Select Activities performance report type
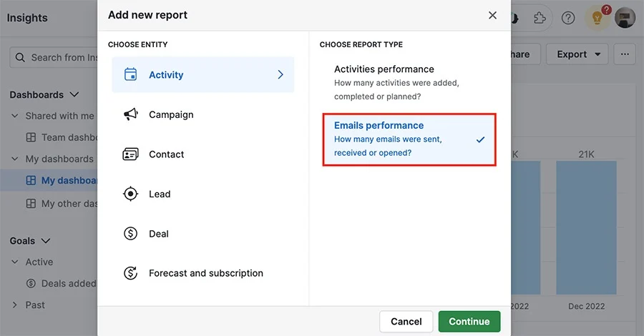The width and height of the screenshot is (644, 336). 409,82
